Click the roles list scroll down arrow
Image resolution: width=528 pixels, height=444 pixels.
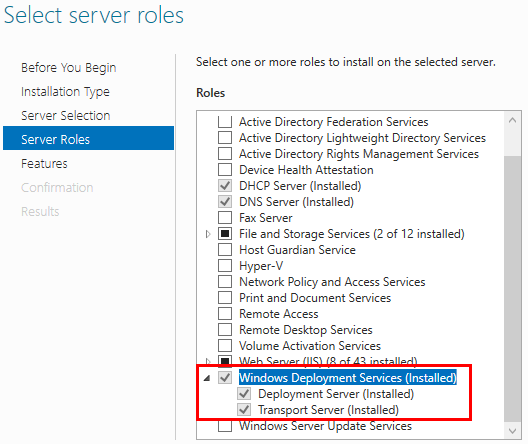pyautogui.click(x=513, y=431)
